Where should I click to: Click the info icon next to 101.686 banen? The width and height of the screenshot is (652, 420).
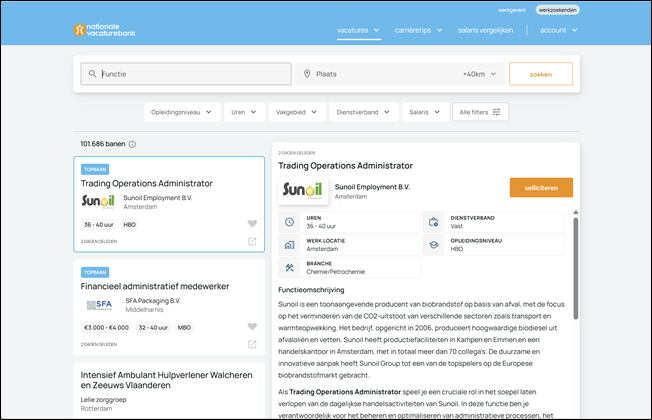click(x=132, y=144)
